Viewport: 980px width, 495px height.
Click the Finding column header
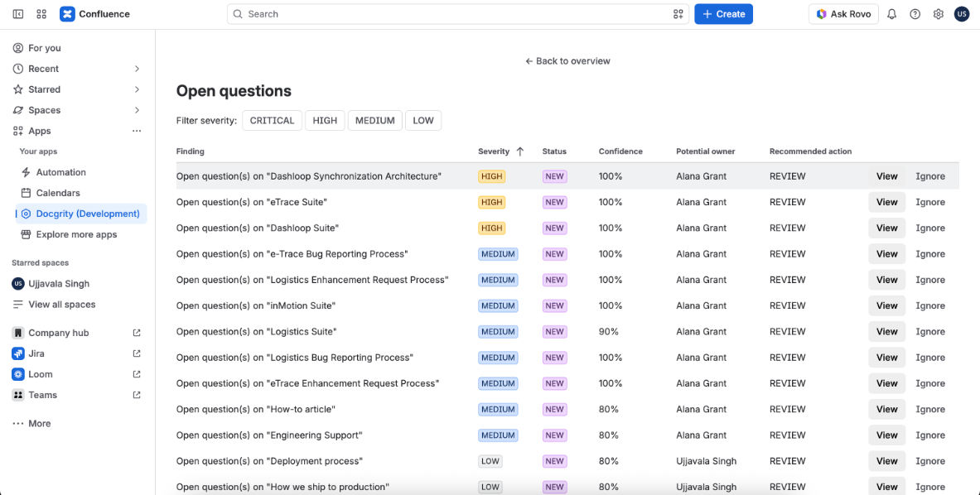pos(190,151)
